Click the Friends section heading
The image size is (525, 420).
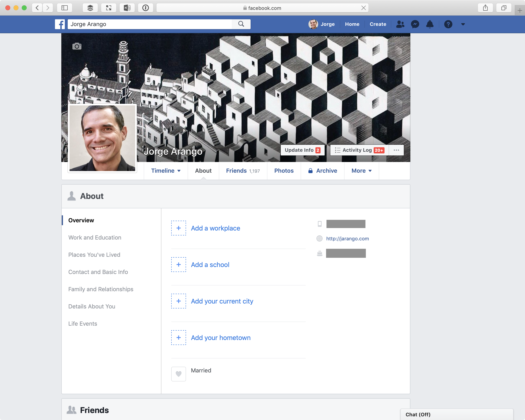tap(95, 410)
